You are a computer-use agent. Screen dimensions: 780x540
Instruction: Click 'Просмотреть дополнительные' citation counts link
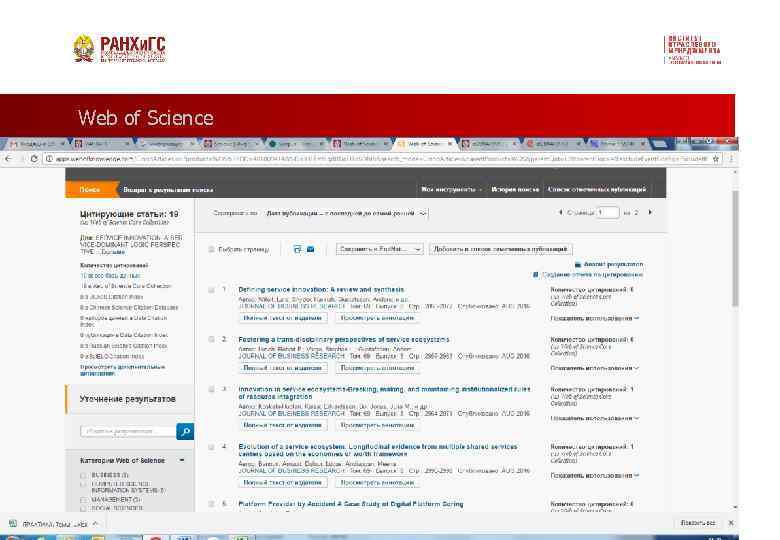[122, 369]
